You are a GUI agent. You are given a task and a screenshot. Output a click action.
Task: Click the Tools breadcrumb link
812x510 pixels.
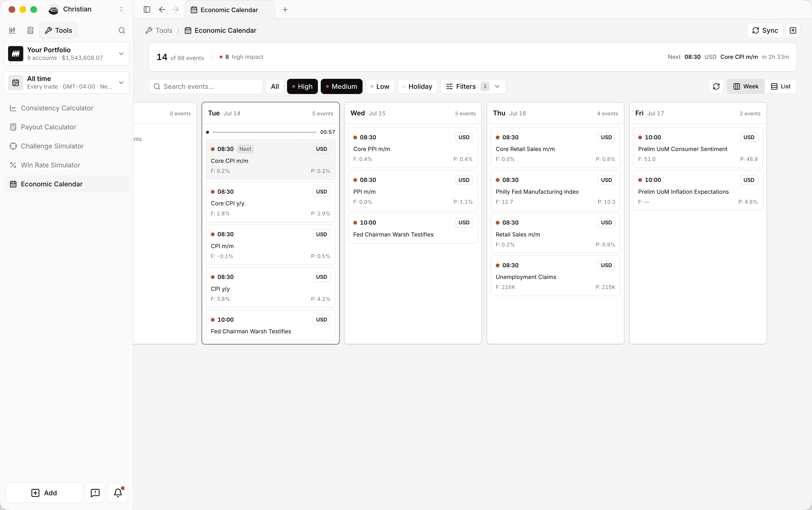coord(159,30)
